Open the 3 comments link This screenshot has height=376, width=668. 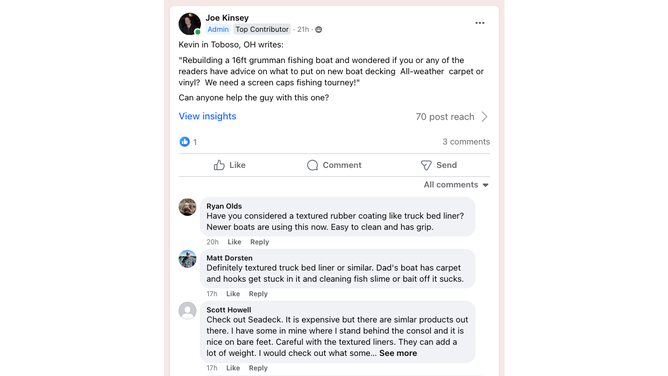point(466,142)
